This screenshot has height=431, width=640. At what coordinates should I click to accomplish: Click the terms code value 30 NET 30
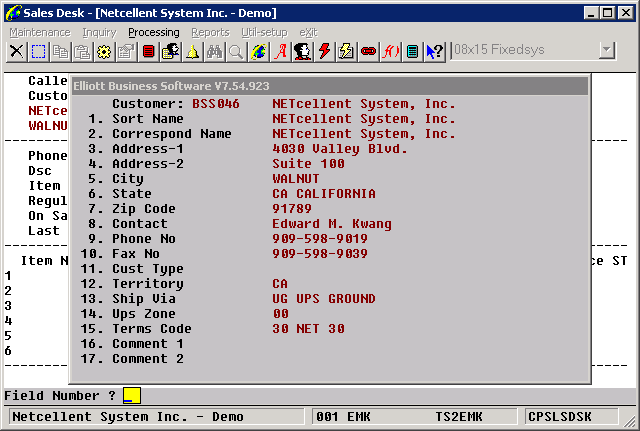click(308, 329)
